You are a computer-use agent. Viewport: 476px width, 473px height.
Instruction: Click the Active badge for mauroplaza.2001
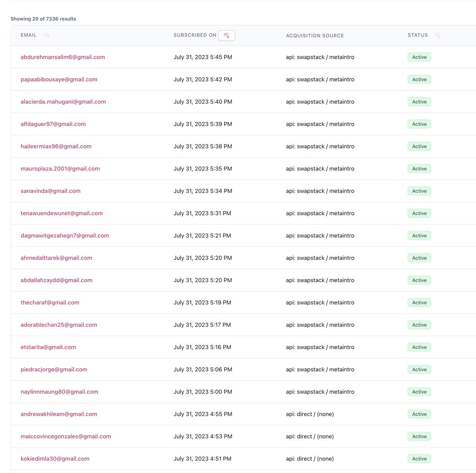pyautogui.click(x=419, y=169)
